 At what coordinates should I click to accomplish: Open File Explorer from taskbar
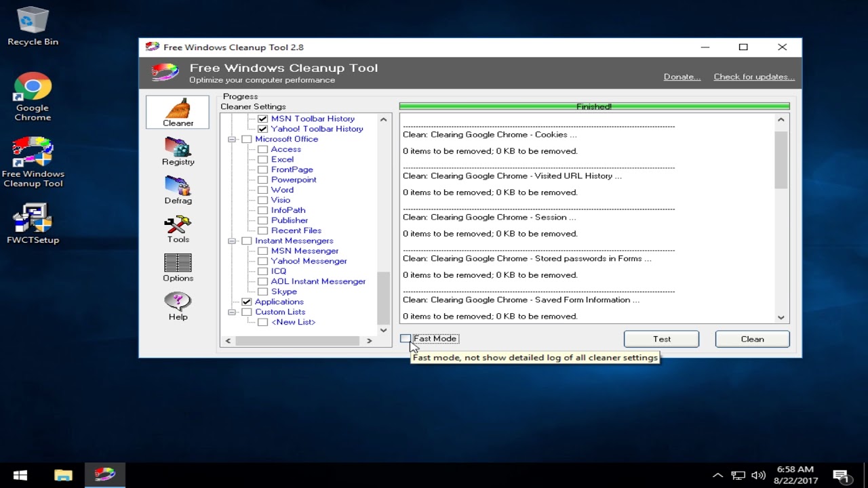[x=63, y=475]
